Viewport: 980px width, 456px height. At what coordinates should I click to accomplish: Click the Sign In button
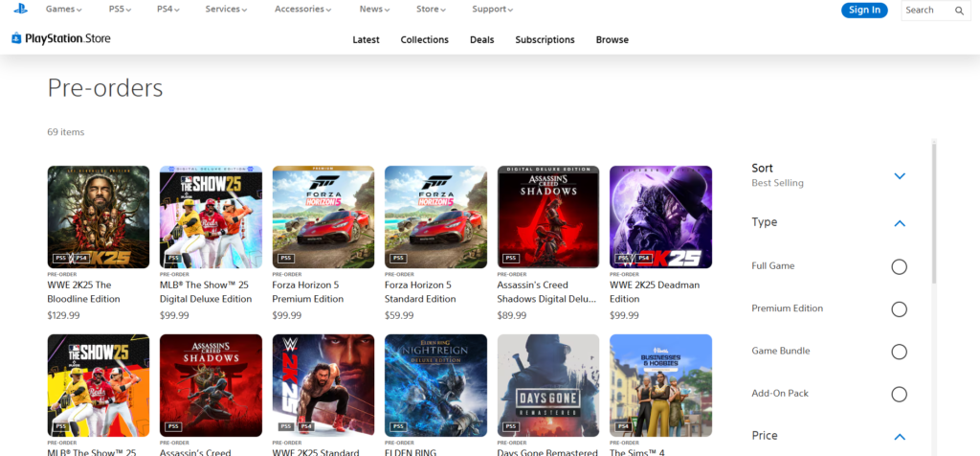(x=864, y=10)
